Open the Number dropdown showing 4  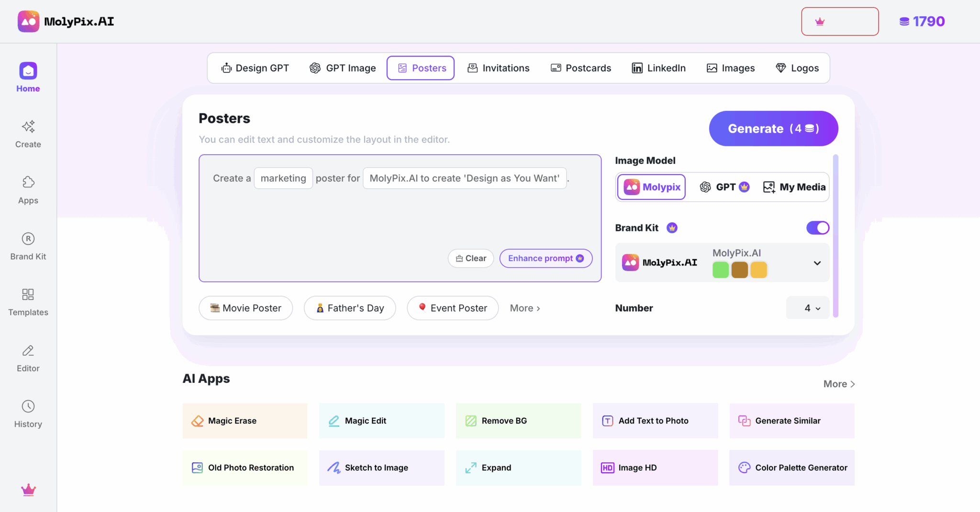(812, 308)
